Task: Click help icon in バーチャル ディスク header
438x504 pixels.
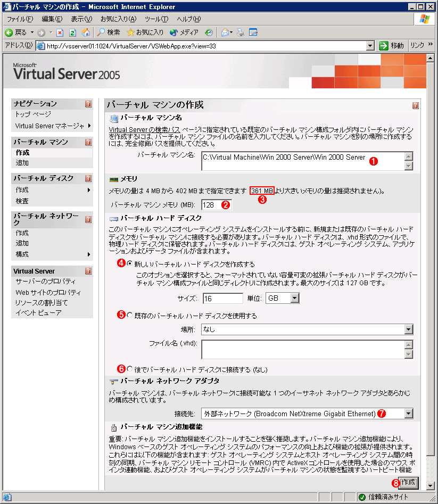Action: point(88,178)
